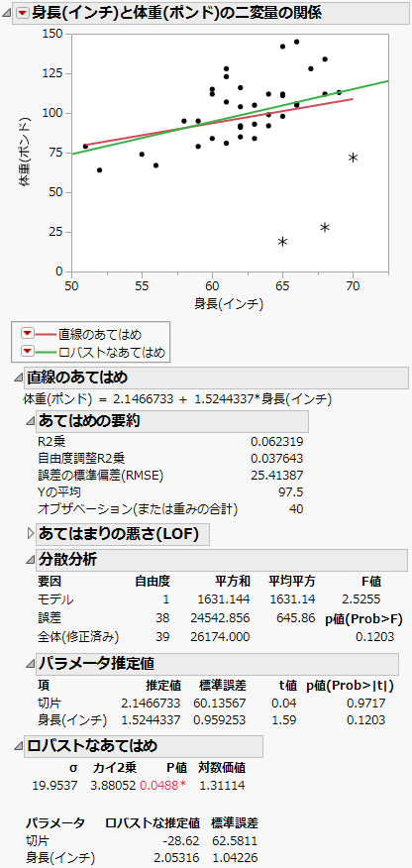Click the asterisk outlier point at height 65
The height and width of the screenshot is (868, 412).
tap(282, 242)
